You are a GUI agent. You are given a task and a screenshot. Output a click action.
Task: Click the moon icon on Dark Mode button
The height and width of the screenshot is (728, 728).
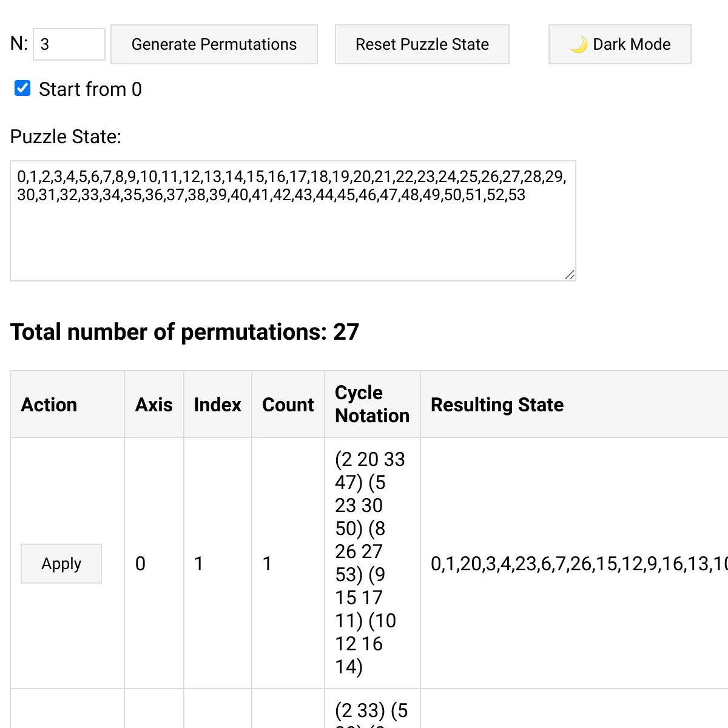pos(579,44)
